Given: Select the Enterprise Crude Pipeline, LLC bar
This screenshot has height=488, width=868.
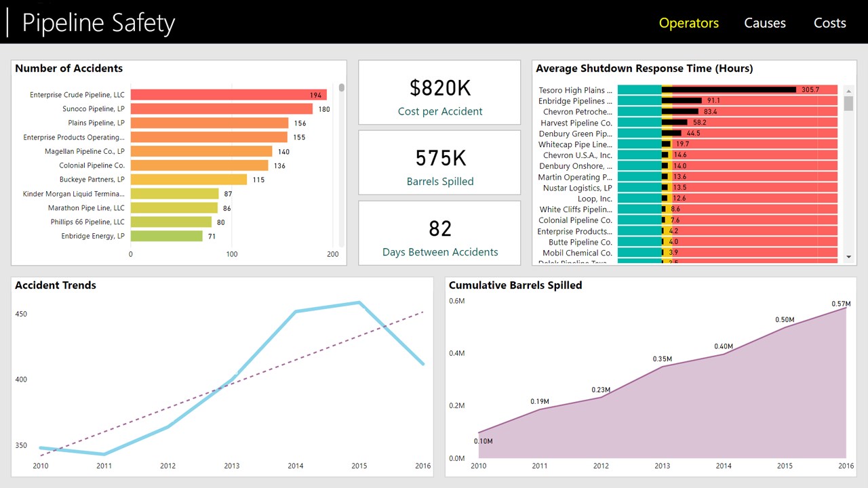Looking at the screenshot, I should (229, 95).
